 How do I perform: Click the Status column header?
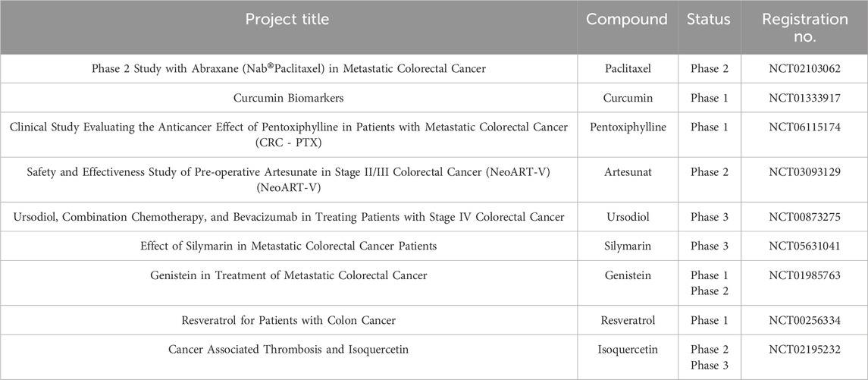(x=708, y=20)
